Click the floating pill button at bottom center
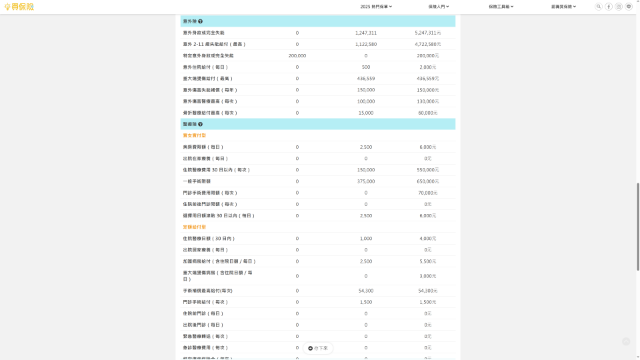 tap(318, 348)
